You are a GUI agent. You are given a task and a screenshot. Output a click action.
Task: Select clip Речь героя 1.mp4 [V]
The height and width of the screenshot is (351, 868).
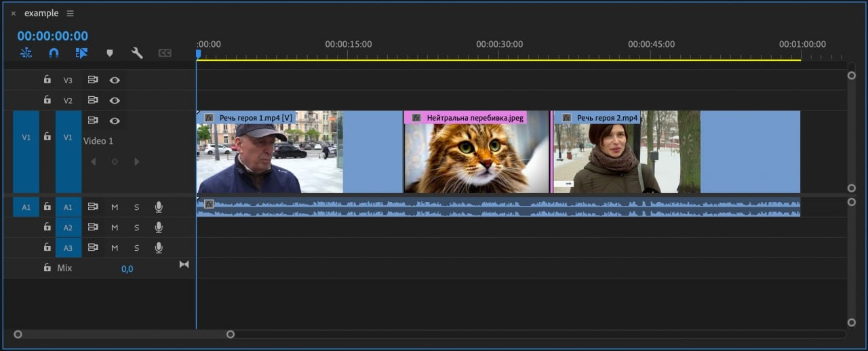tap(299, 152)
